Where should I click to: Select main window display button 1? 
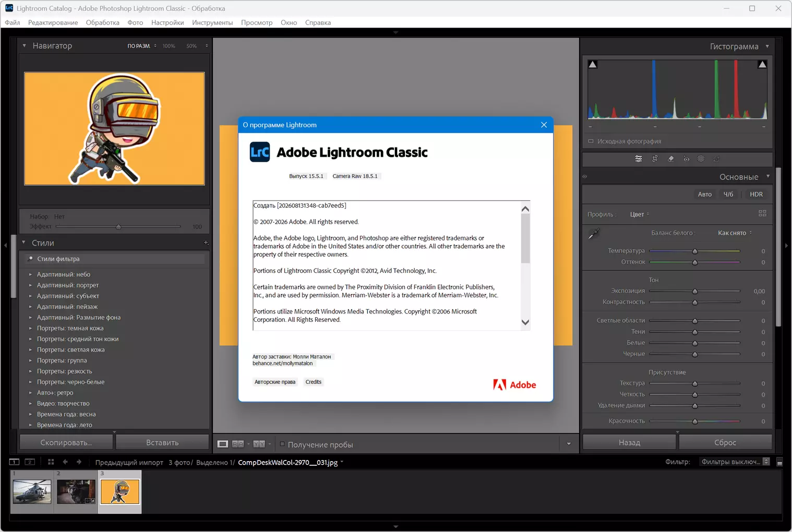tap(14, 462)
